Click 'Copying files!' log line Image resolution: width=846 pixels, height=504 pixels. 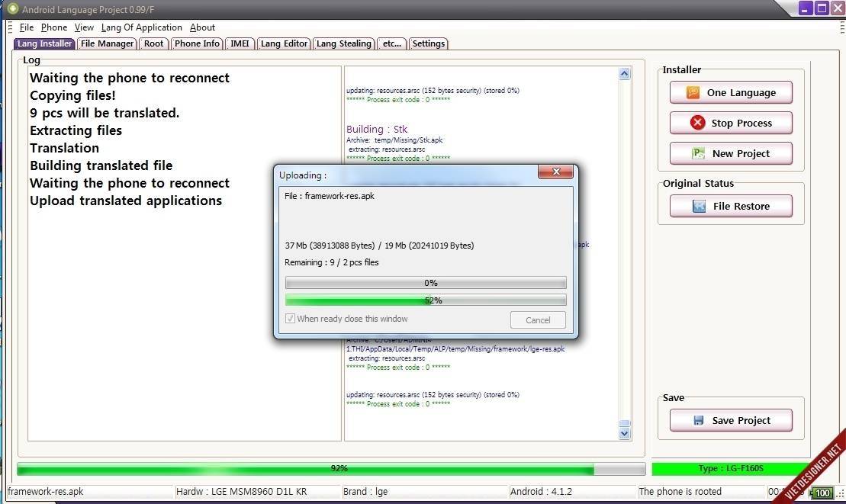pyautogui.click(x=72, y=95)
